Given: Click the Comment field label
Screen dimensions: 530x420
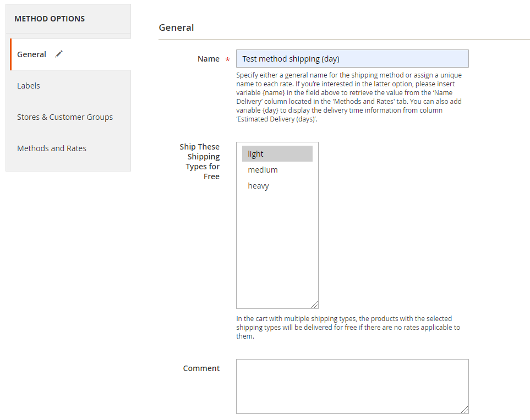Looking at the screenshot, I should point(201,368).
